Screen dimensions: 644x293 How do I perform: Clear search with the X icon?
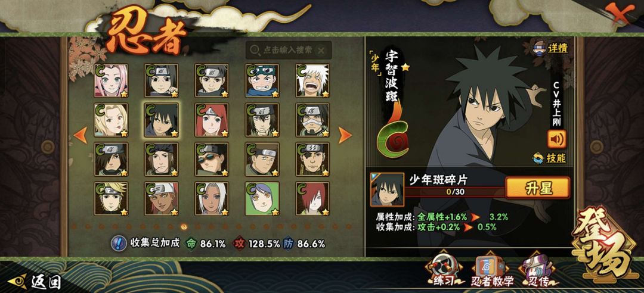tap(321, 51)
